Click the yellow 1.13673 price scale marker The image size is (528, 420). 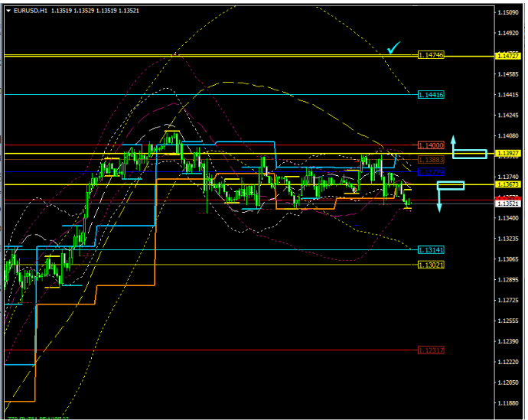pos(508,184)
